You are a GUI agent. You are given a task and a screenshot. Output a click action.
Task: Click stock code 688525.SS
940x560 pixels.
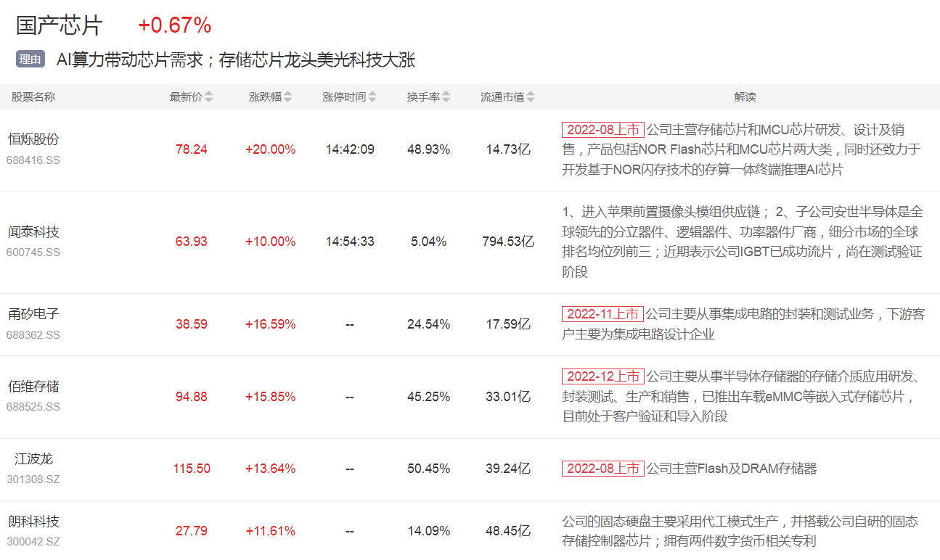pos(33,407)
